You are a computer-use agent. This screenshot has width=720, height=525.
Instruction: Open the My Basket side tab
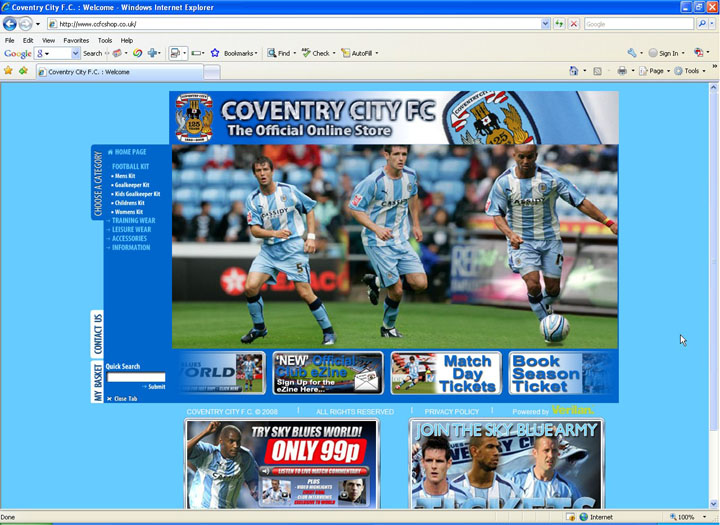97,382
